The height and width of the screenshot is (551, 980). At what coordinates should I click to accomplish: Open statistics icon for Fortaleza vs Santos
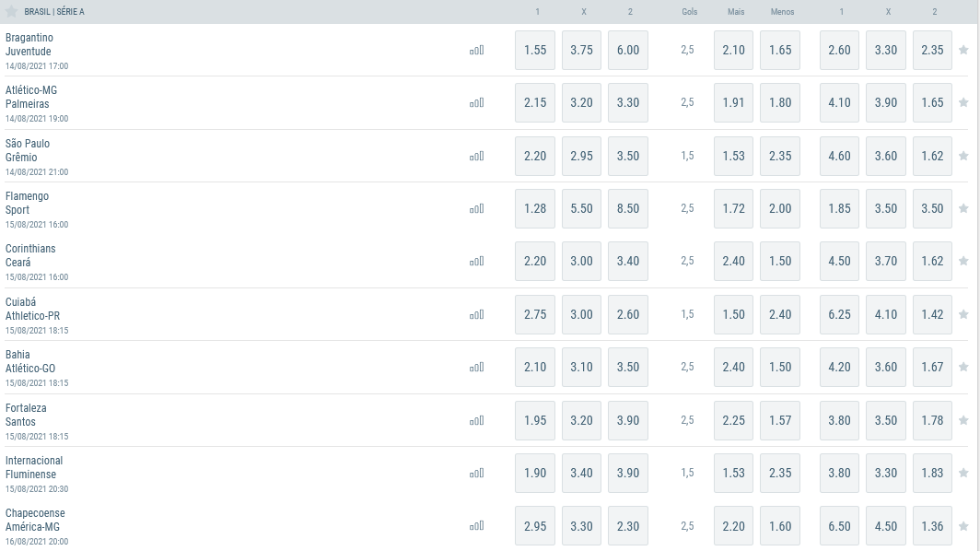[x=477, y=420]
